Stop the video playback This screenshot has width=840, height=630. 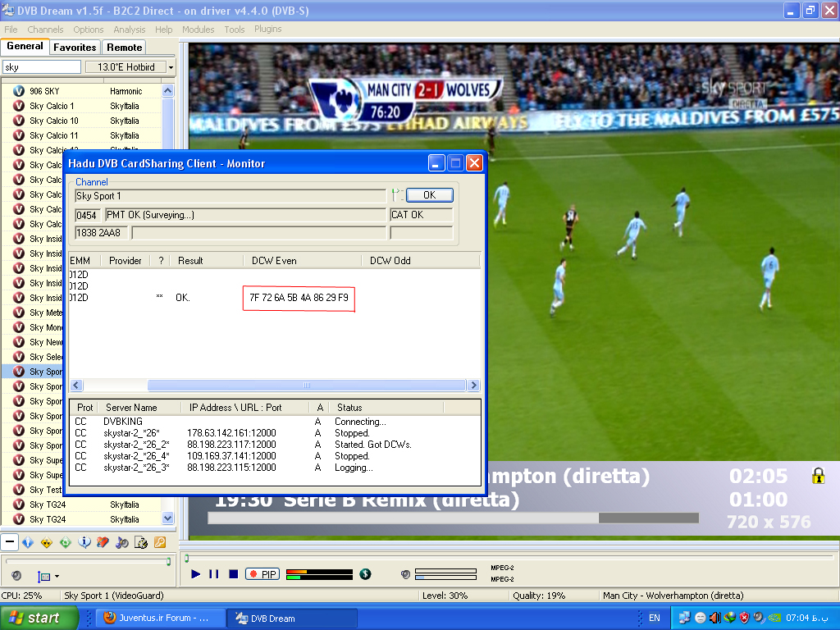click(233, 574)
